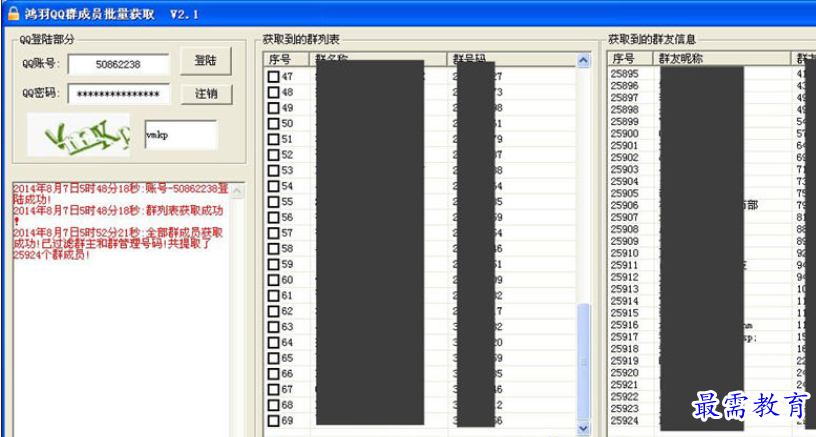
Task: Click 序号 header in member info table
Action: pyautogui.click(x=630, y=58)
